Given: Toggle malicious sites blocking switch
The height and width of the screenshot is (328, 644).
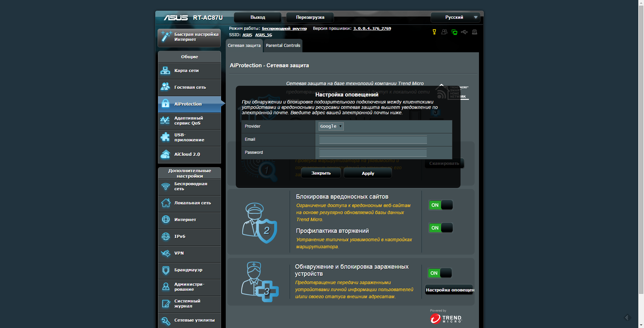Looking at the screenshot, I should click(x=441, y=205).
